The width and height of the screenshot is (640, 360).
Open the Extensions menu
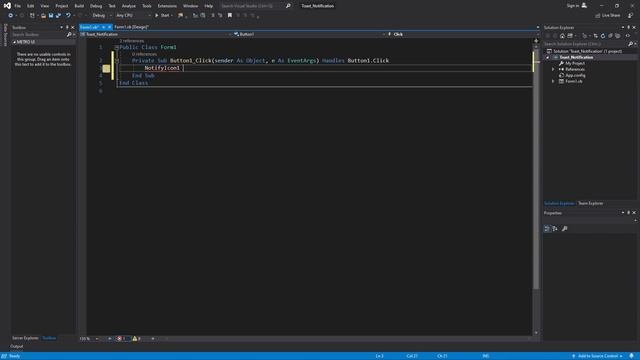(167, 6)
